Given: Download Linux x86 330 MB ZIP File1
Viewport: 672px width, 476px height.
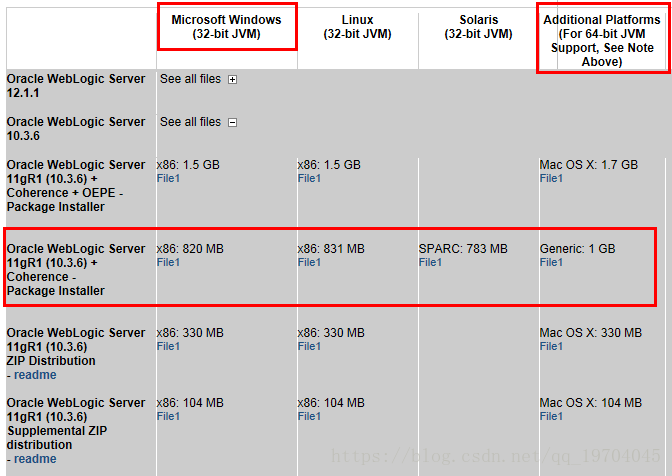Looking at the screenshot, I should point(309,346).
